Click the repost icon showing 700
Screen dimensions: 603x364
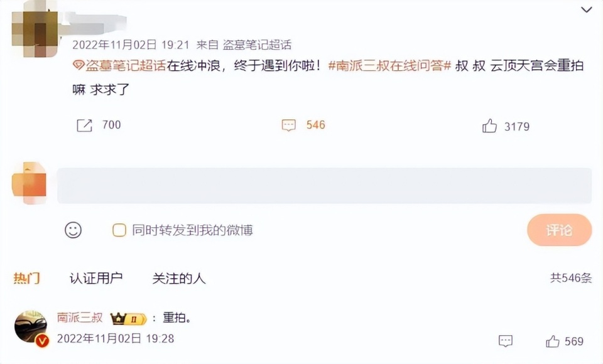[x=85, y=124]
